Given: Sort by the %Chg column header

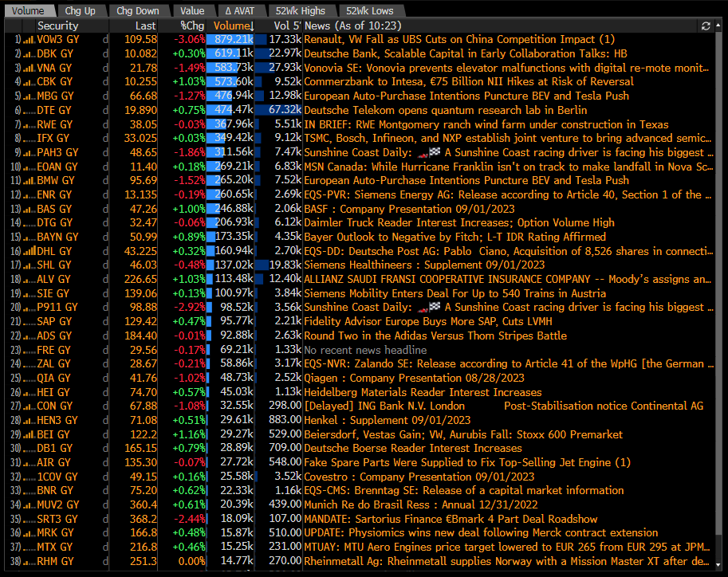Looking at the screenshot, I should pos(192,26).
